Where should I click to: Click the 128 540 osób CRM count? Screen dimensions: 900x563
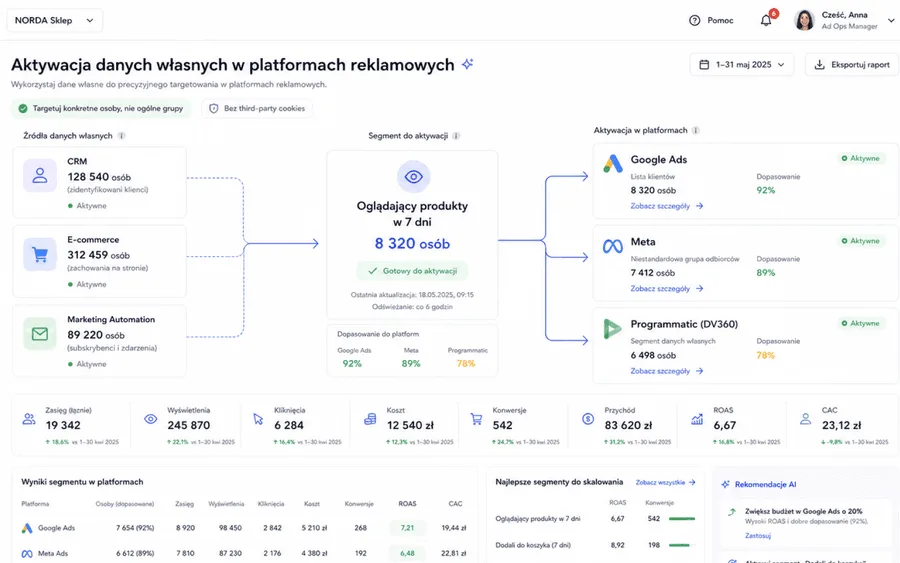99,177
